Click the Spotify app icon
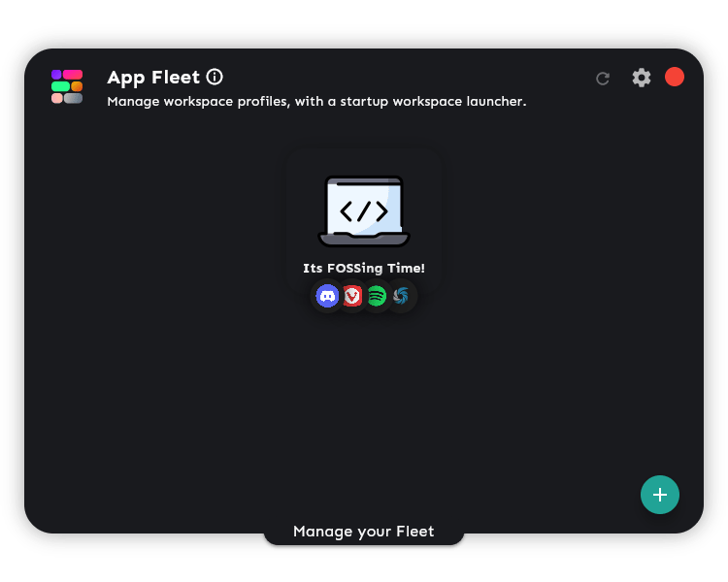The width and height of the screenshot is (728, 582). 377,296
